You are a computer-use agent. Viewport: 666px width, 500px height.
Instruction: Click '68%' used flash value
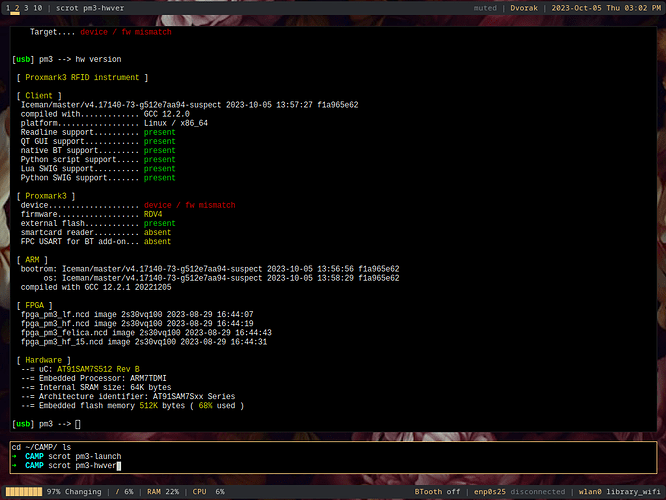point(206,406)
